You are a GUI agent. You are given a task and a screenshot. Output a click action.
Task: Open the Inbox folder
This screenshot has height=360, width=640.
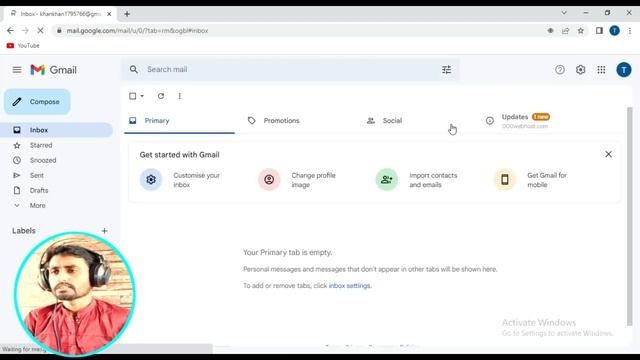(x=56, y=130)
